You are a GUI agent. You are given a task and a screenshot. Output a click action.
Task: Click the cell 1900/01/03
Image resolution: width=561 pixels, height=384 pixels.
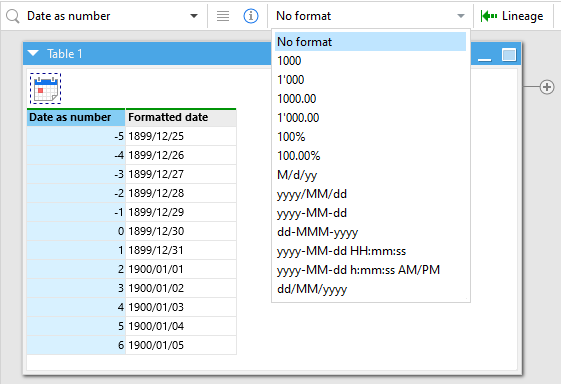pos(181,307)
